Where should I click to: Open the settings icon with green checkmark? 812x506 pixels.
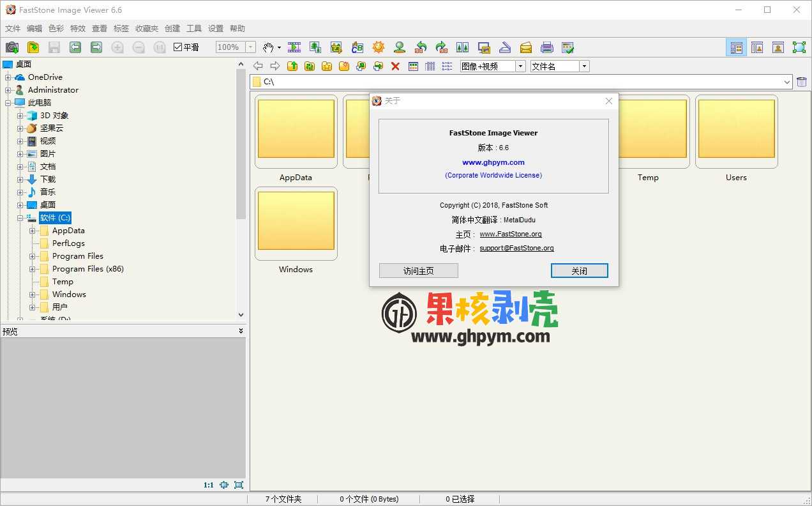click(568, 47)
